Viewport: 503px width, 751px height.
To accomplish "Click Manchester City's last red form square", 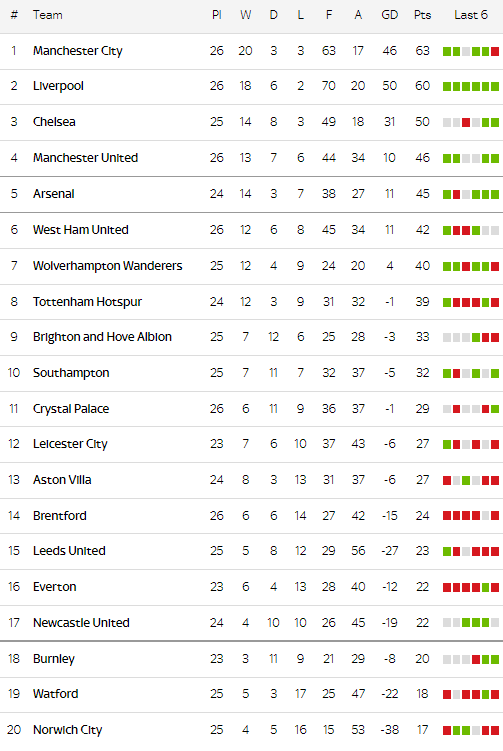I will click(x=495, y=51).
